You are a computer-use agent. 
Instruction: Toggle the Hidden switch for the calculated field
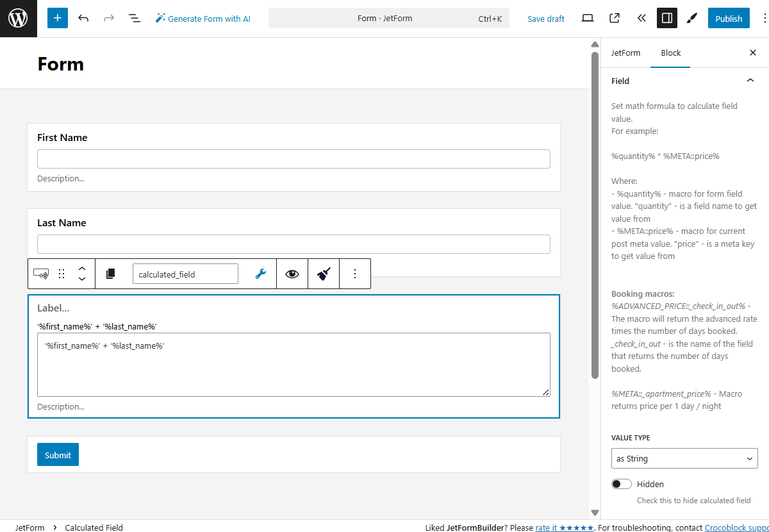click(x=621, y=483)
